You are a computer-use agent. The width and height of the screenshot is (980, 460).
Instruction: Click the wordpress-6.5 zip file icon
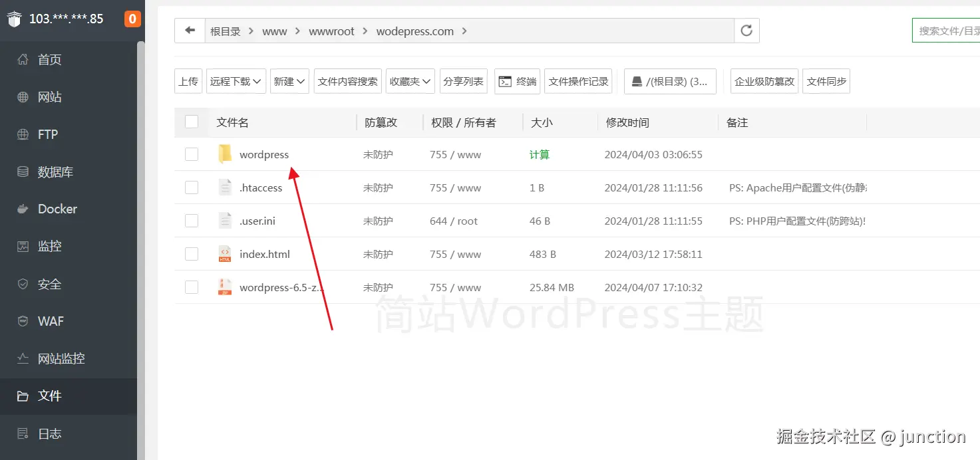click(225, 287)
